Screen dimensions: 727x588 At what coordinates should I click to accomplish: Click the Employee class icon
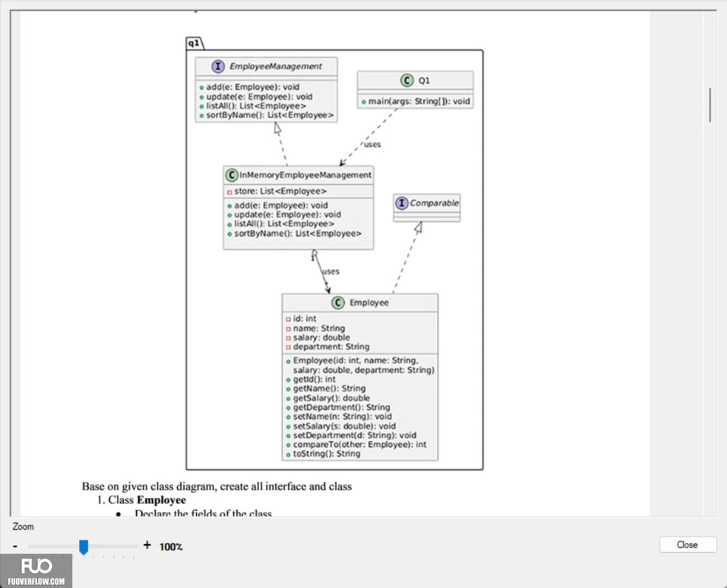coord(338,303)
